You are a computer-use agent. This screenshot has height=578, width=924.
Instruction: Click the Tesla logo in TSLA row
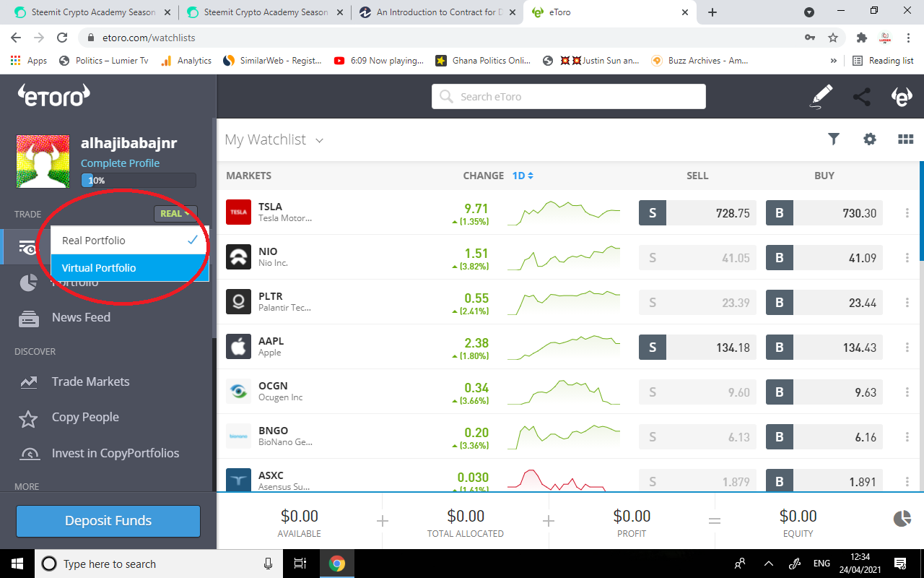coord(238,212)
